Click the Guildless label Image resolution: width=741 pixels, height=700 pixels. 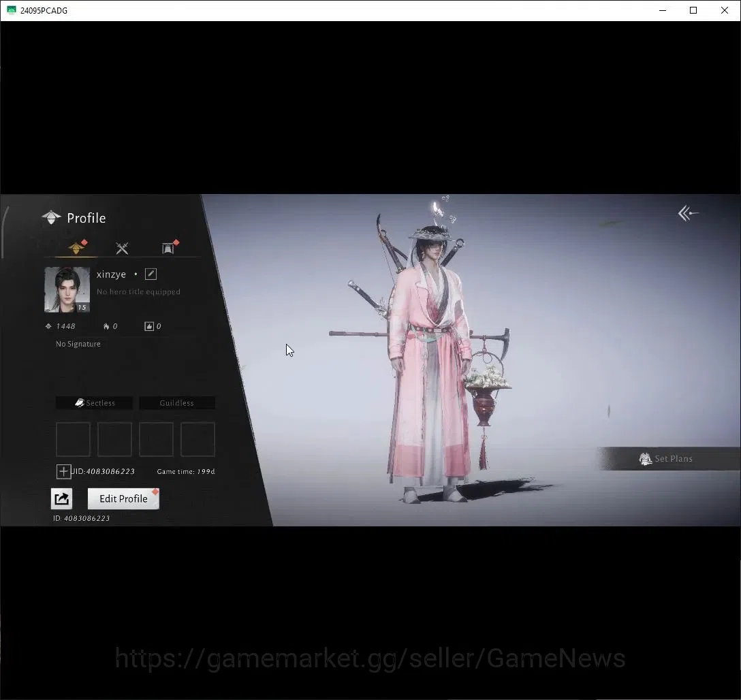(x=177, y=403)
